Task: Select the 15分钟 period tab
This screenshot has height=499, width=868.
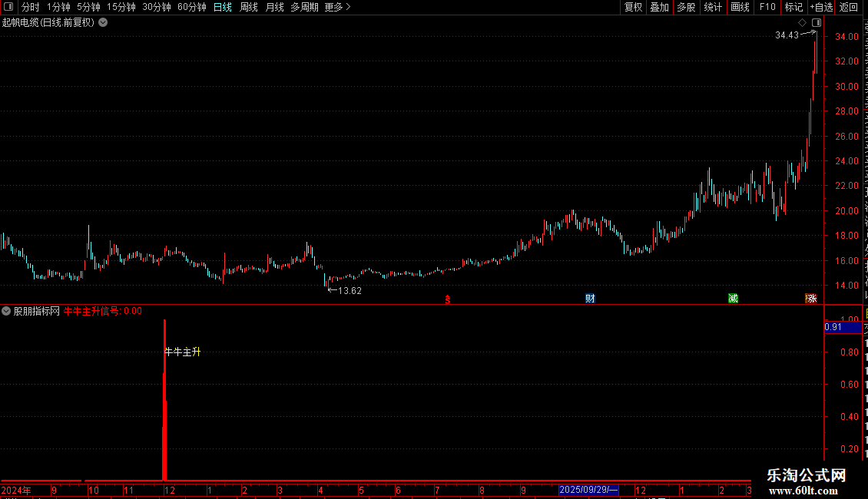Action: 121,7
